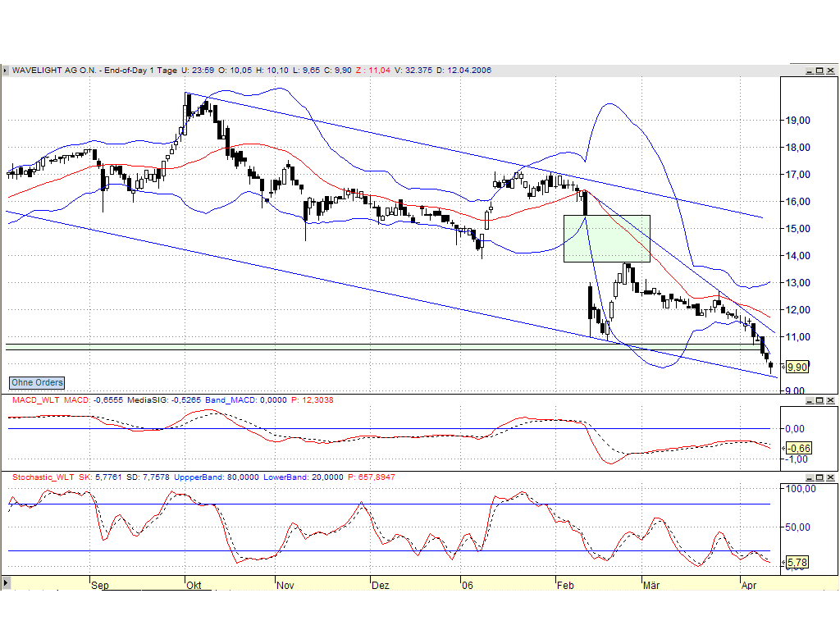Click the D: 12.04.2006 date in the header

tap(464, 71)
